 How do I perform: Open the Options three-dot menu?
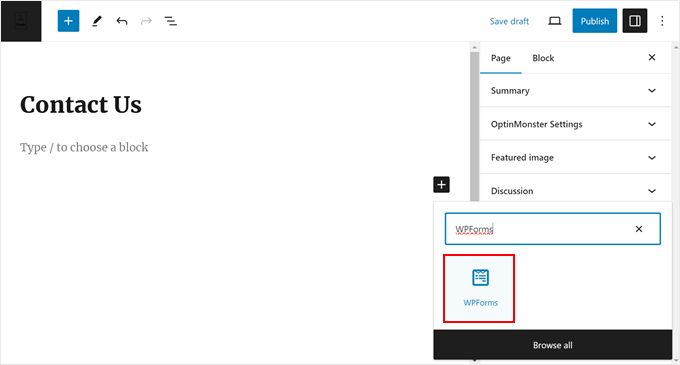[662, 21]
